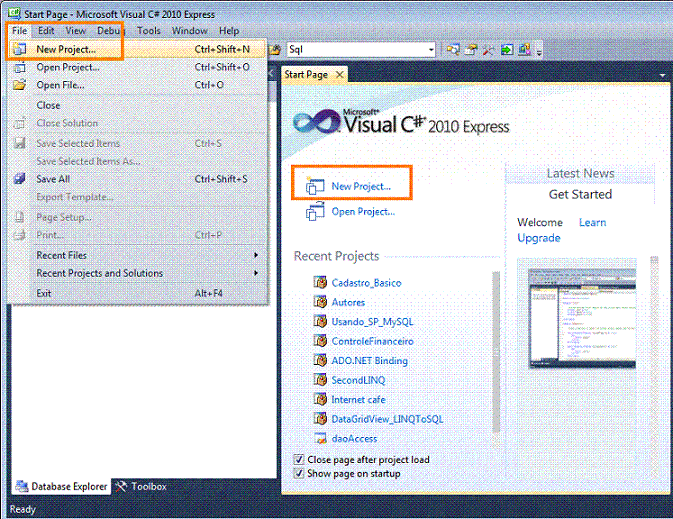Open the Cadastro_Basico recent project
The image size is (673, 519).
click(367, 282)
